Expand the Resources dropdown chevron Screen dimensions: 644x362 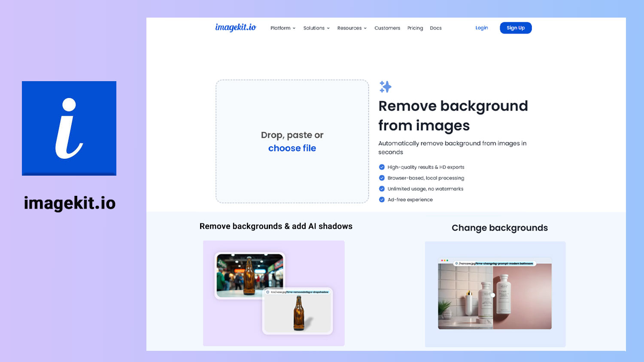click(x=365, y=28)
